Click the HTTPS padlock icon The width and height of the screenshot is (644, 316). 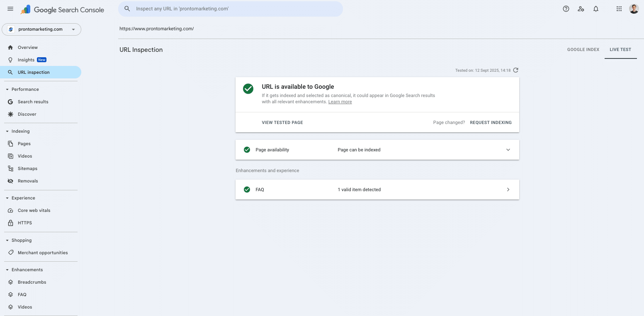10,223
